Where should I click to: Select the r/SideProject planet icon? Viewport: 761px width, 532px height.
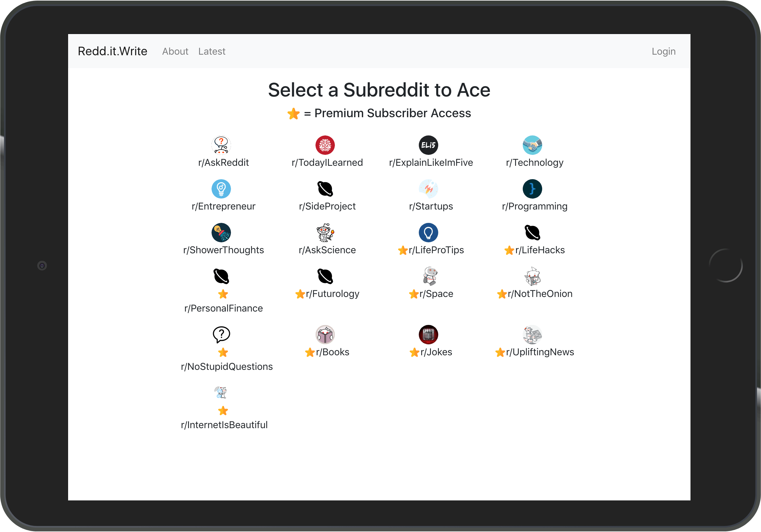tap(325, 189)
